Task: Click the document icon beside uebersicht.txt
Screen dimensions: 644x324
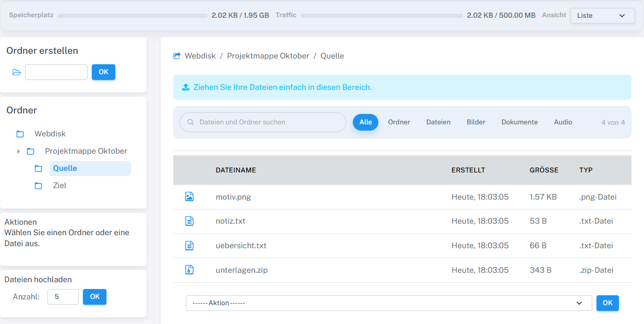Action: [189, 246]
